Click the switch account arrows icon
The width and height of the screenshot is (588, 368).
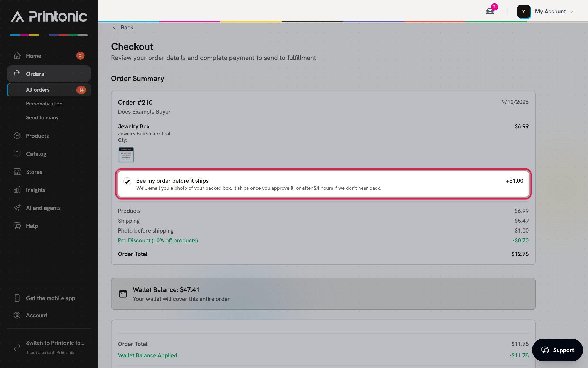(x=17, y=347)
